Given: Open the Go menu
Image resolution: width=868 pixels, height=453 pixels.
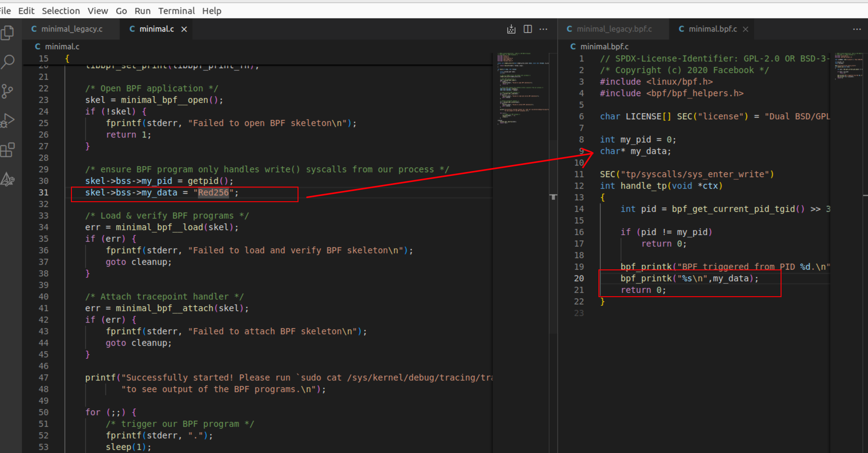Looking at the screenshot, I should pos(121,11).
